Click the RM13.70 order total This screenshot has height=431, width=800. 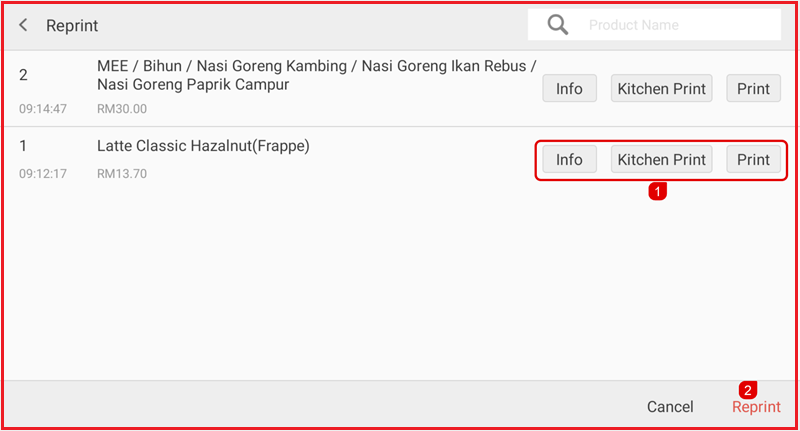122,174
